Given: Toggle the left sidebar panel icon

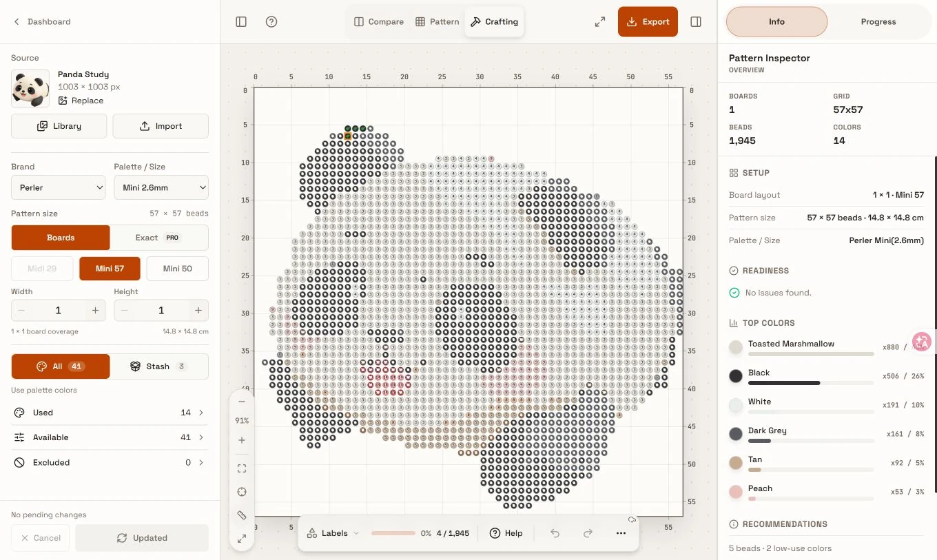Looking at the screenshot, I should (241, 22).
